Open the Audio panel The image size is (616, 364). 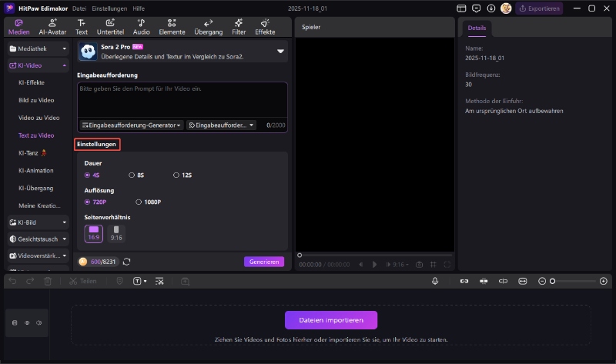[141, 27]
